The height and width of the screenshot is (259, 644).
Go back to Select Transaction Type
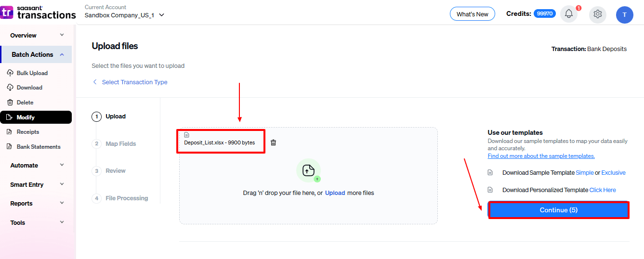pos(134,82)
